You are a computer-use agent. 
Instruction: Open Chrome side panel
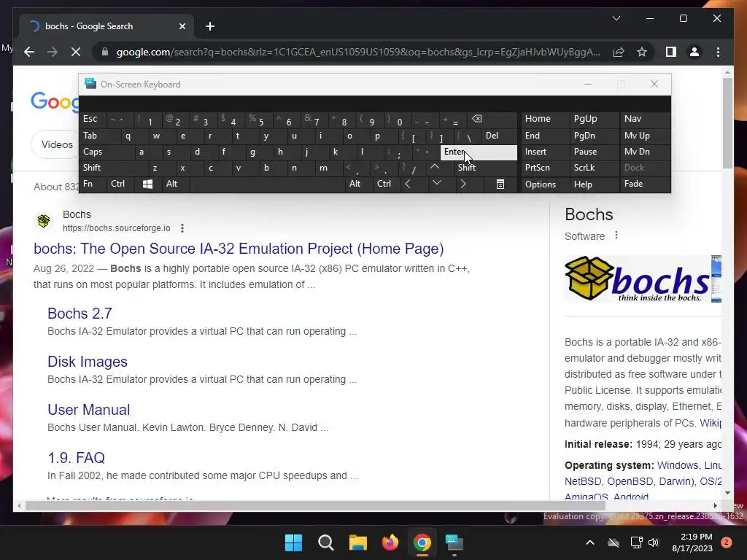[x=671, y=52]
